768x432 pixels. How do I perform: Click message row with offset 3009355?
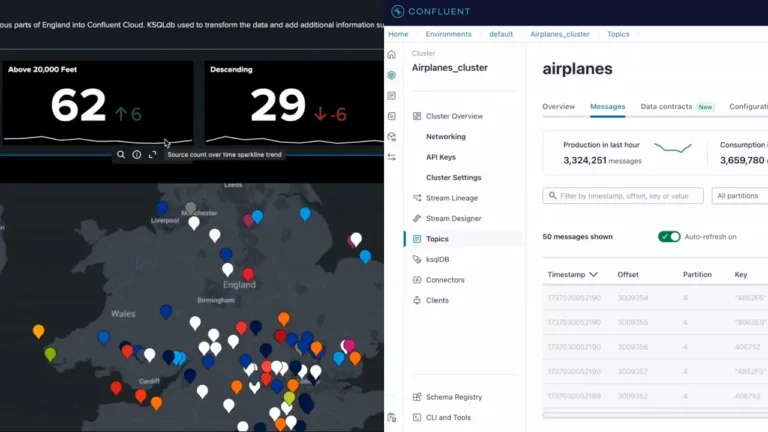(x=655, y=322)
